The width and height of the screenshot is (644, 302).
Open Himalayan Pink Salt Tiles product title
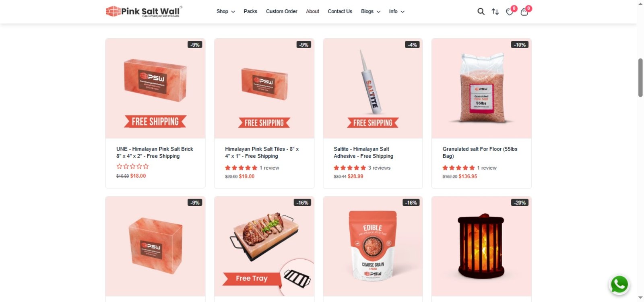point(262,153)
